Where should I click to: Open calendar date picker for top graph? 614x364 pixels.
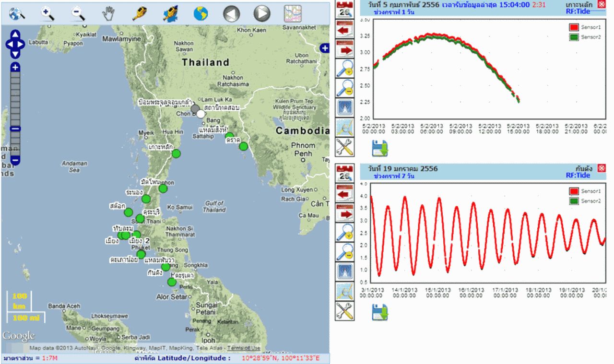point(344,9)
